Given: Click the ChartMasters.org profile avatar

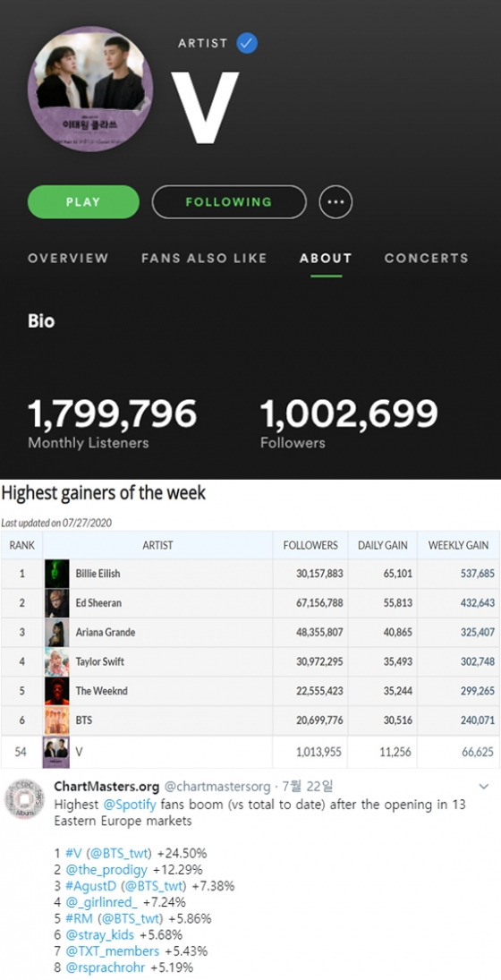Looking at the screenshot, I should point(24,798).
